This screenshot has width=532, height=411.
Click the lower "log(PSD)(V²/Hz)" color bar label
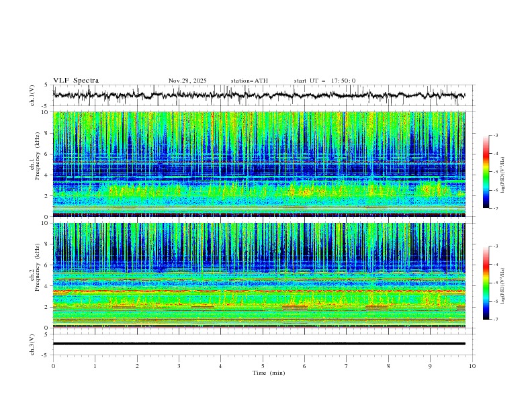[x=504, y=285]
